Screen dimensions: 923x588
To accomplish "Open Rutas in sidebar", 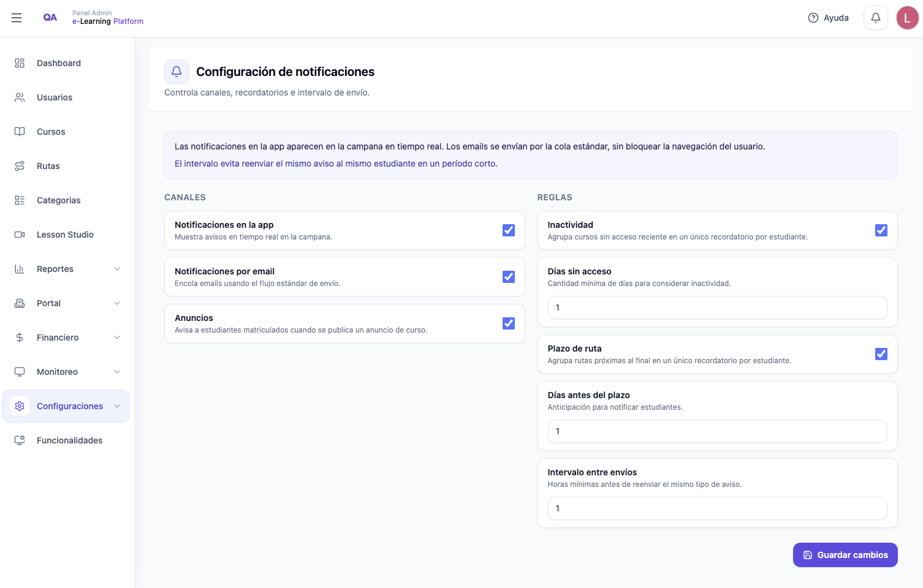I will [66, 166].
